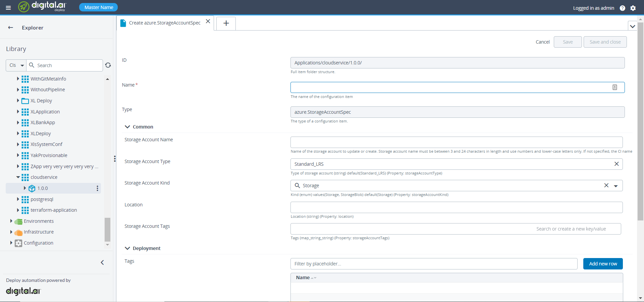
Task: Open the three-dot menu on version 1.0.0
Action: tap(97, 188)
